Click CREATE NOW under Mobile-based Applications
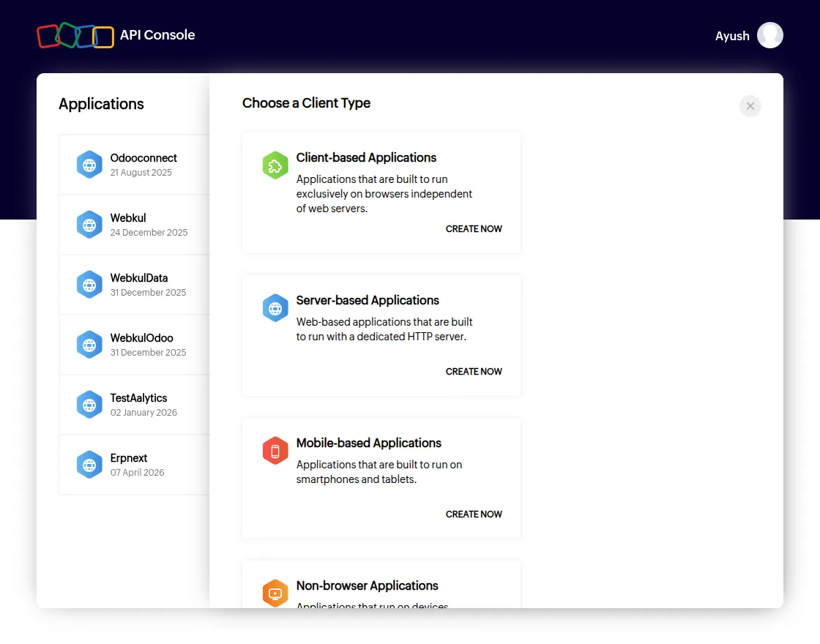This screenshot has width=820, height=644. (x=474, y=514)
